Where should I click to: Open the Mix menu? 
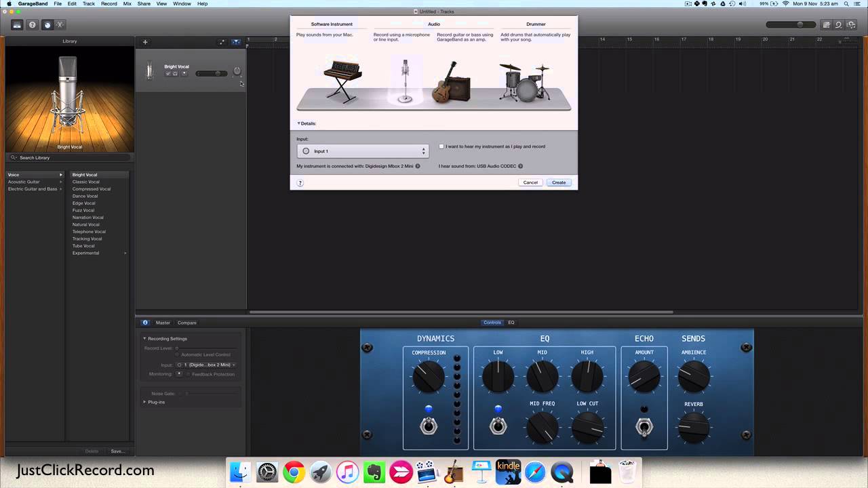click(x=127, y=3)
